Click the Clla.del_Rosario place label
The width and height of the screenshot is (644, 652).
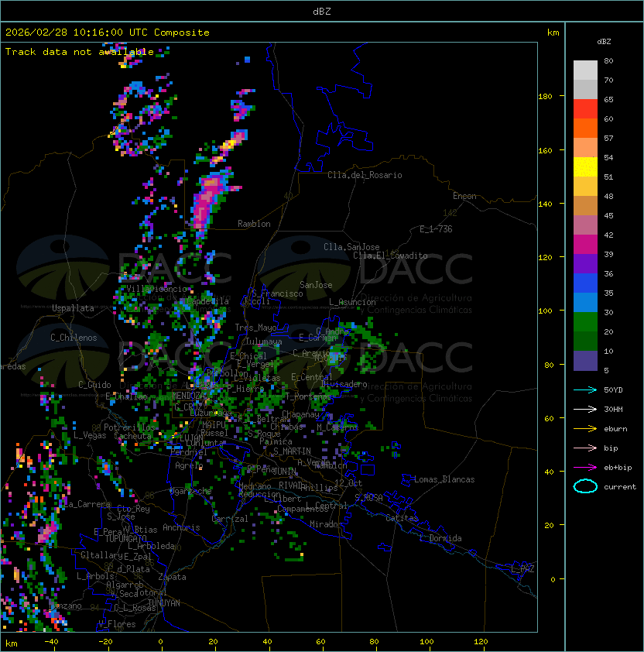tap(365, 175)
